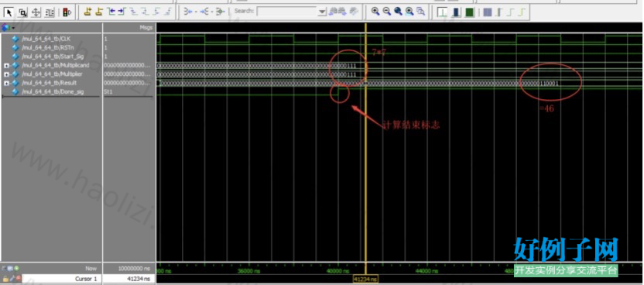Edit cursor with pencil icon
The width and height of the screenshot is (644, 285).
[12, 279]
